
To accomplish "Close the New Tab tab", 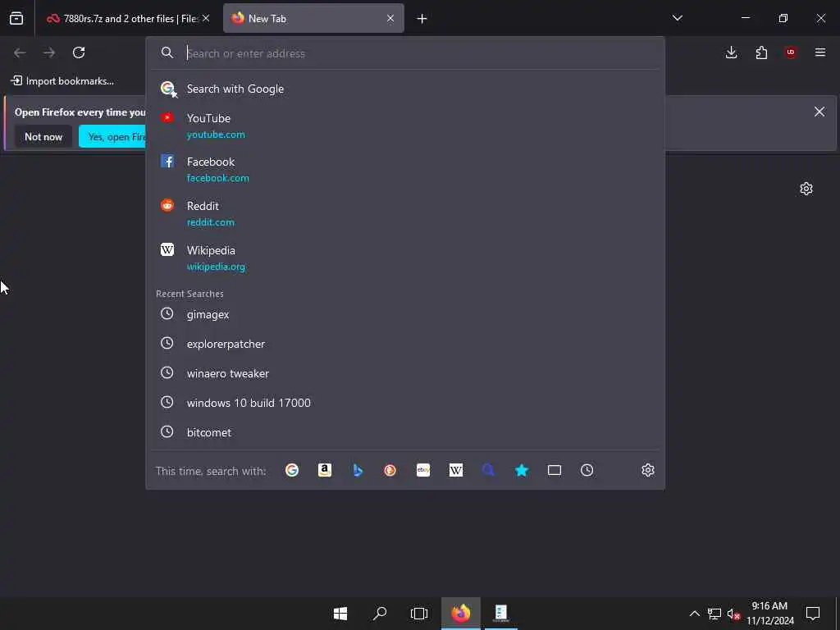I will pos(390,18).
